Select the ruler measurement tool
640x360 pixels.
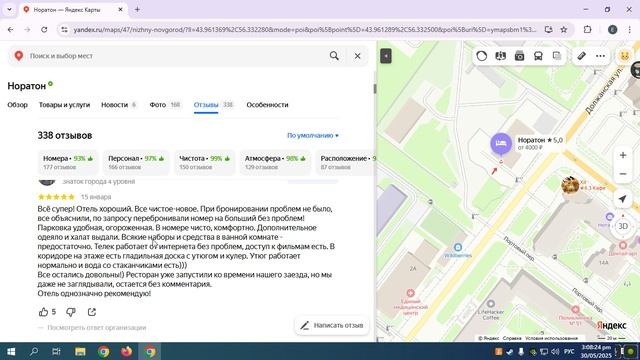[581, 56]
